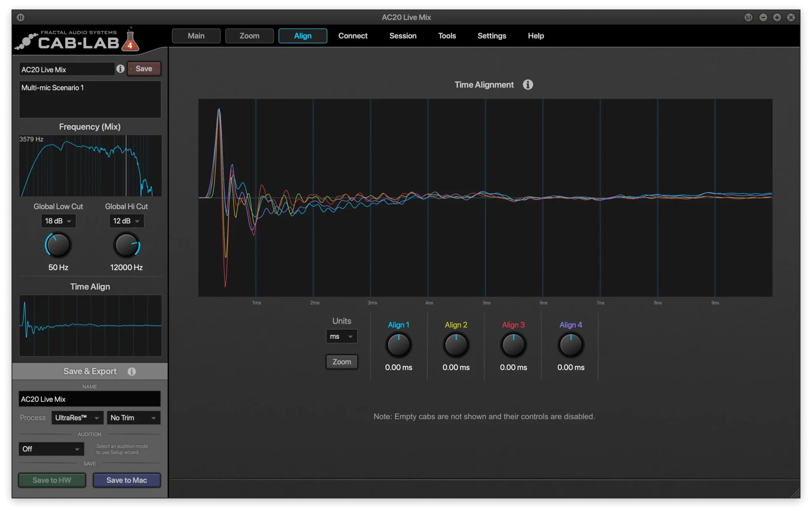Screen dimensions: 812x512
Task: Switch to the Main tab
Action: pos(196,36)
